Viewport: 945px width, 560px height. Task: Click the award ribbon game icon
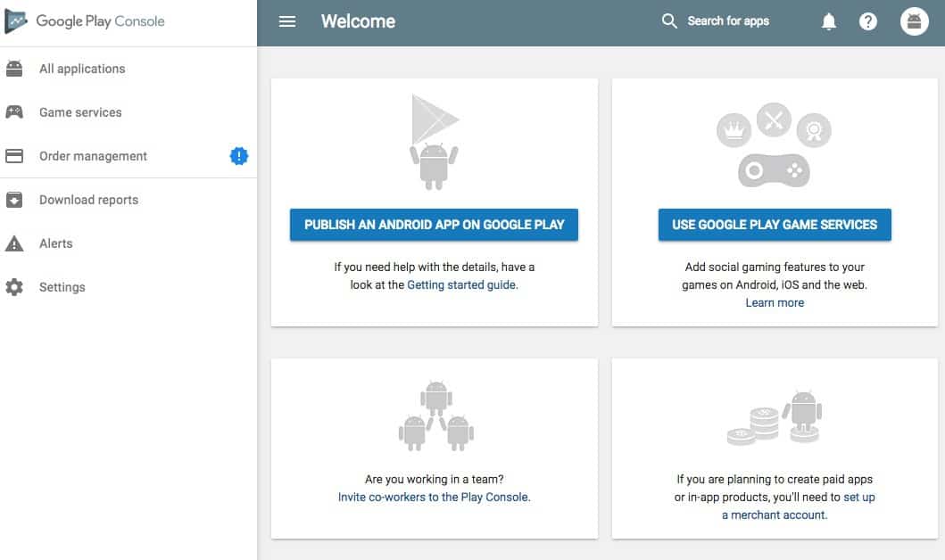pos(814,130)
